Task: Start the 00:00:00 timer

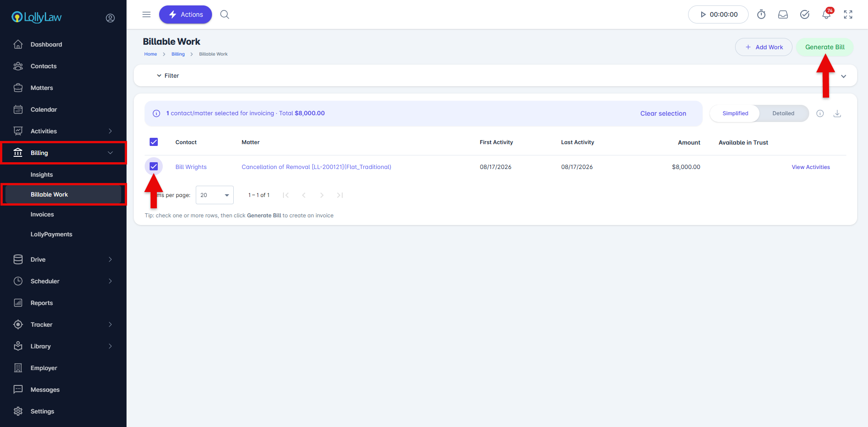Action: [718, 14]
